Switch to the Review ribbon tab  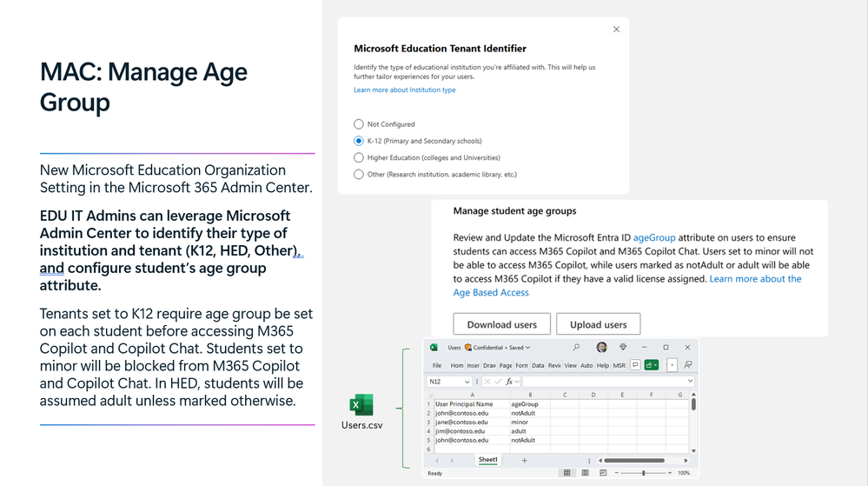[x=554, y=365]
